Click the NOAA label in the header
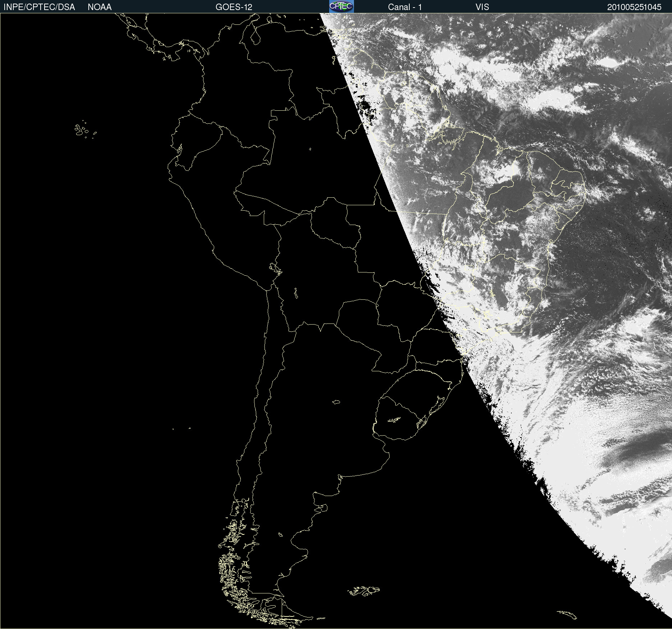This screenshot has width=672, height=629. [100, 7]
